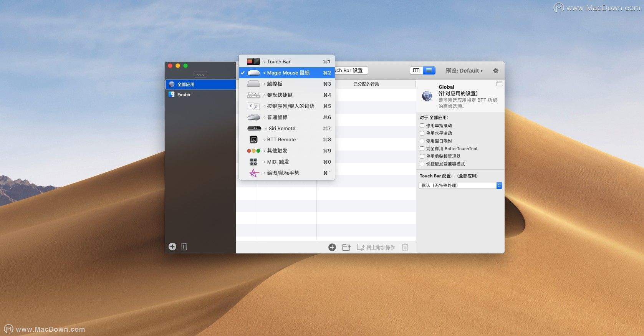Enable 停用窗口吸附 checkbox
644x336 pixels.
tap(422, 141)
